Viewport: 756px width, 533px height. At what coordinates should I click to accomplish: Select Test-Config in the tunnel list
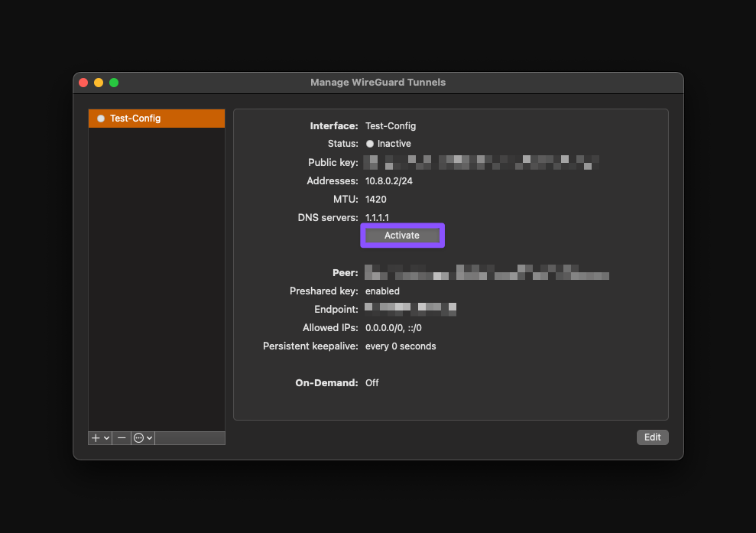click(x=157, y=119)
